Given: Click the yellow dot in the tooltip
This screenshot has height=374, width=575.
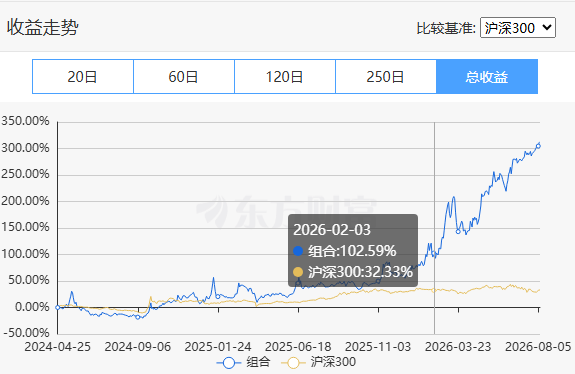Looking at the screenshot, I should 298,272.
